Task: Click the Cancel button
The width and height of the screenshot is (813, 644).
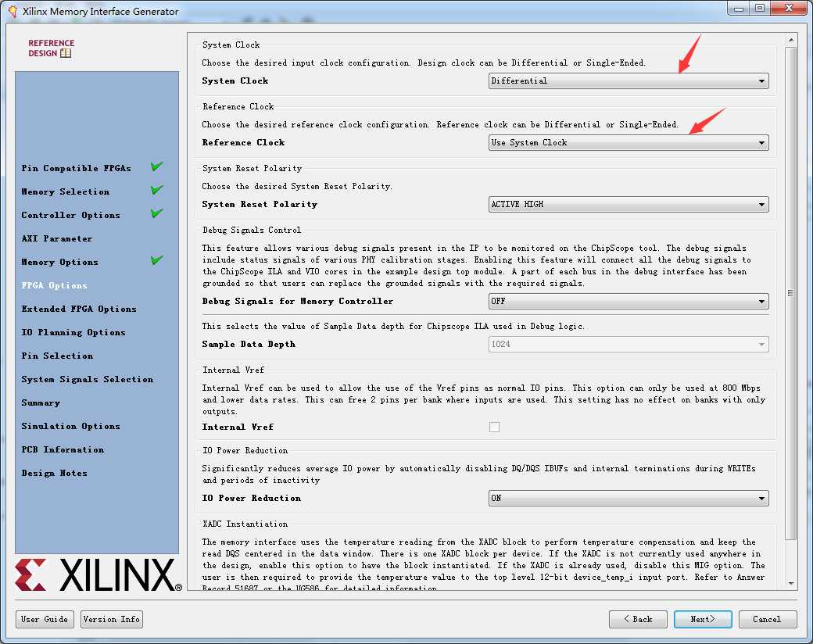Action: pos(768,619)
